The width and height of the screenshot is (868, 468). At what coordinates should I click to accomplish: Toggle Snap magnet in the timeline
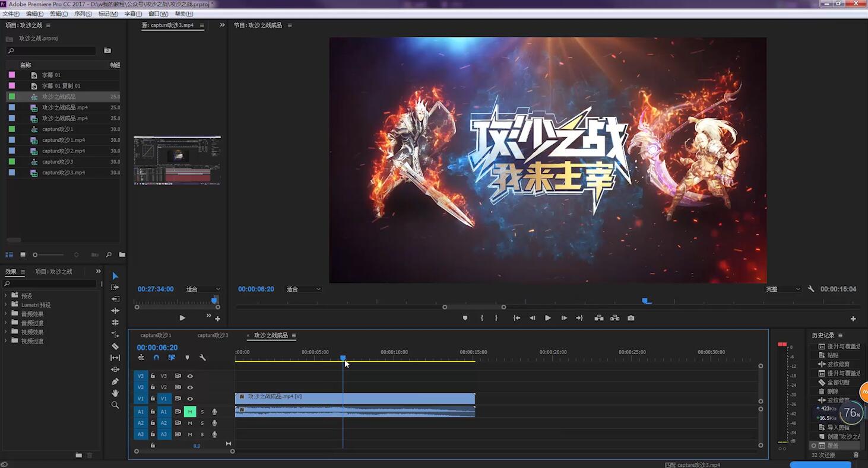[156, 358]
